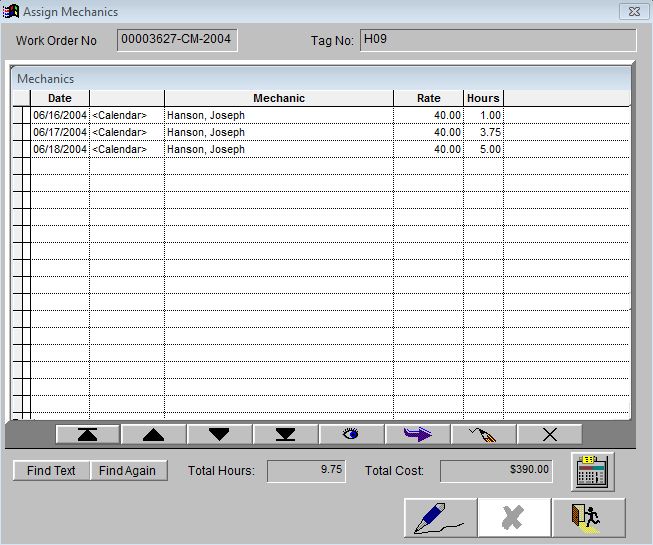653x545 pixels.
Task: Click the Rate column header
Action: click(429, 98)
